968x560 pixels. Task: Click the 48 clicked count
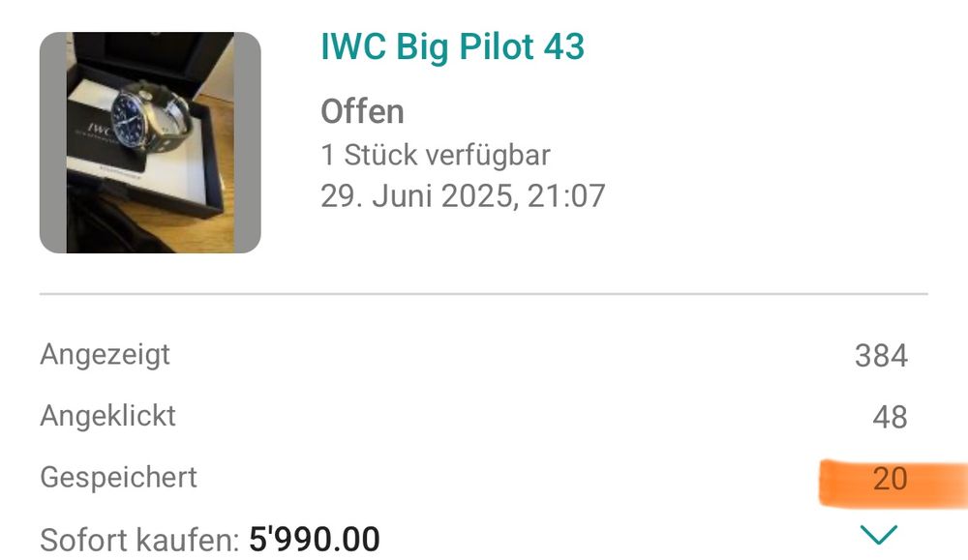click(x=890, y=418)
